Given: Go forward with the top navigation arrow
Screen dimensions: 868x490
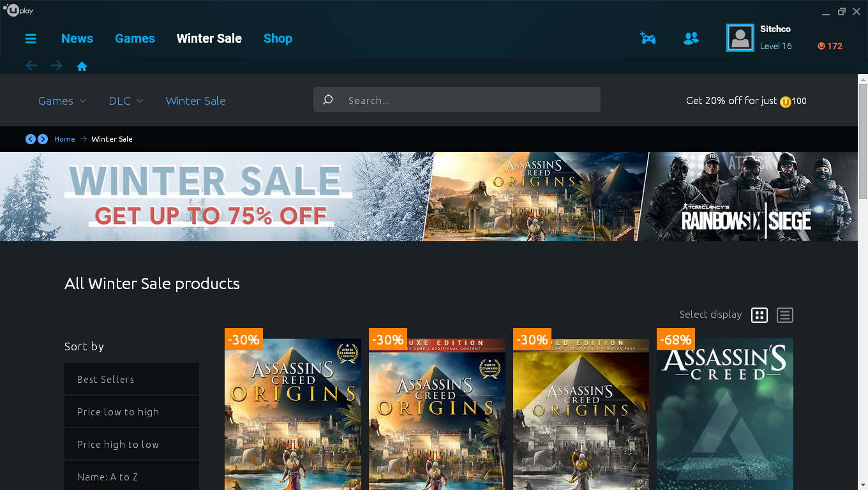Looking at the screenshot, I should point(57,66).
